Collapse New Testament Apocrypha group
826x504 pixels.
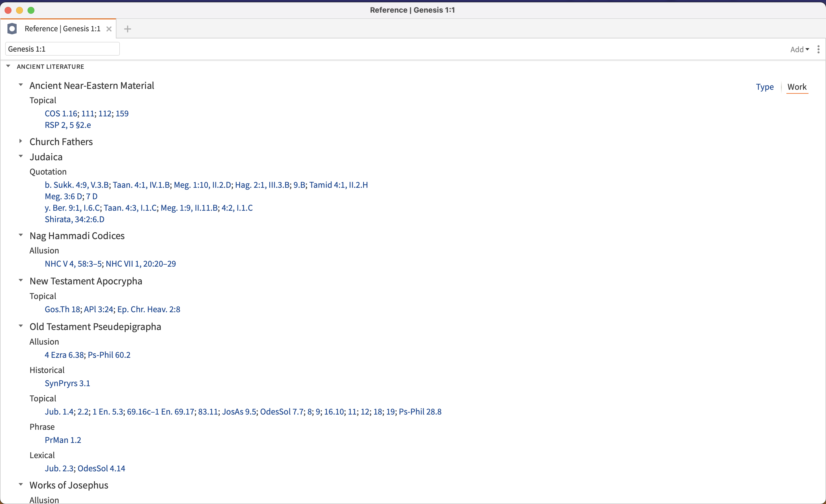(x=21, y=280)
